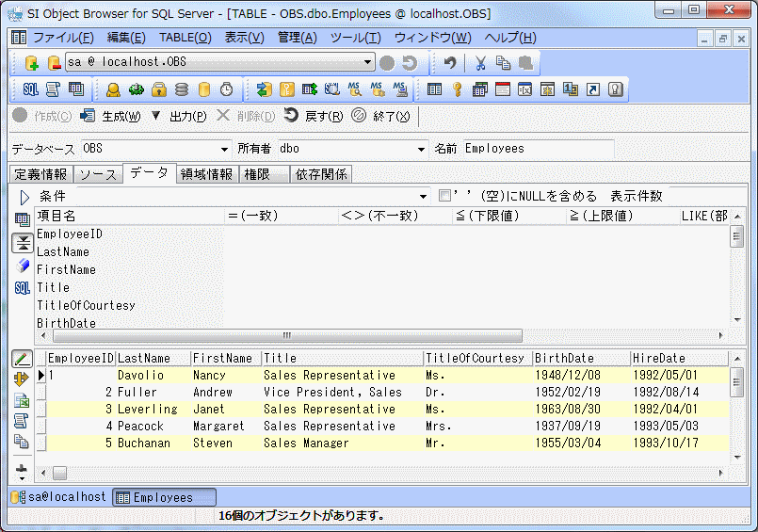Click the Excel export icon beside data grid
Viewport: 758px width, 532px height.
coord(22,400)
